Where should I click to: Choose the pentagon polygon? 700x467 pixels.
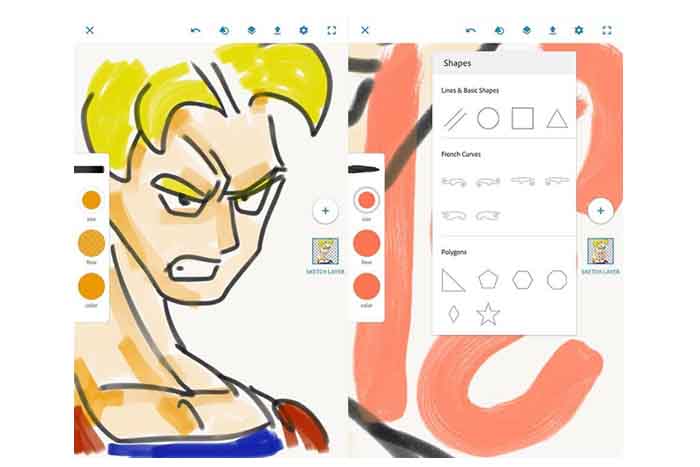tap(488, 279)
